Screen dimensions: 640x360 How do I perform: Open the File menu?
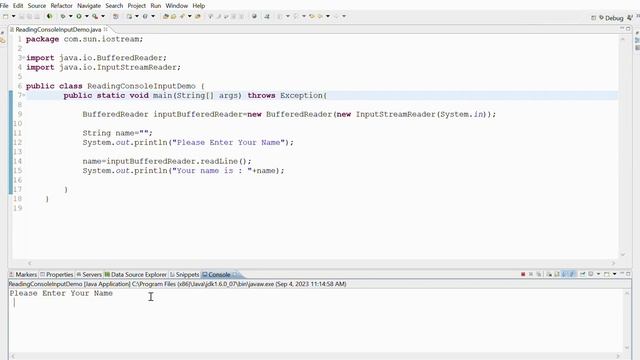4,6
